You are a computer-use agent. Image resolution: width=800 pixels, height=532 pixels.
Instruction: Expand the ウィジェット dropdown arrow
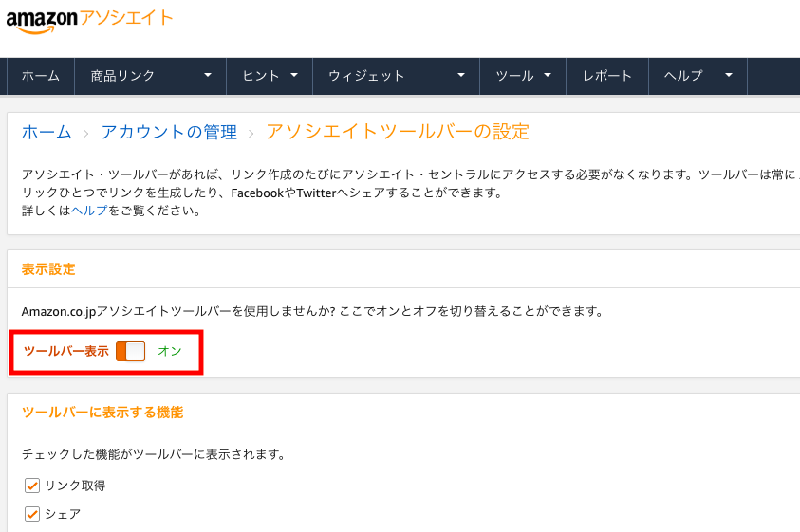coord(461,75)
